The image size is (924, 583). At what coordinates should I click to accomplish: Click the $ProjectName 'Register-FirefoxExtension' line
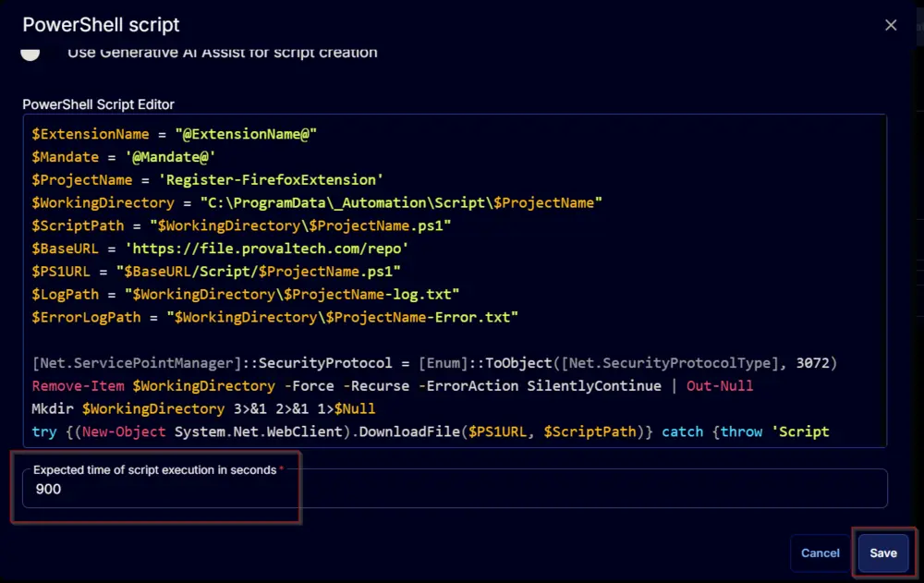tap(207, 180)
